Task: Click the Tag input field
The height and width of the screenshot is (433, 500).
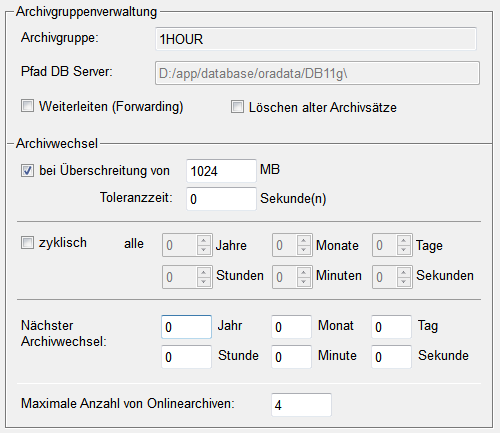Action: [391, 327]
